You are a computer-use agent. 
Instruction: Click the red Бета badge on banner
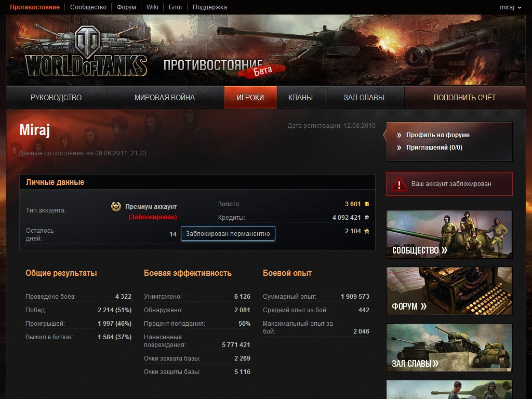tap(262, 71)
